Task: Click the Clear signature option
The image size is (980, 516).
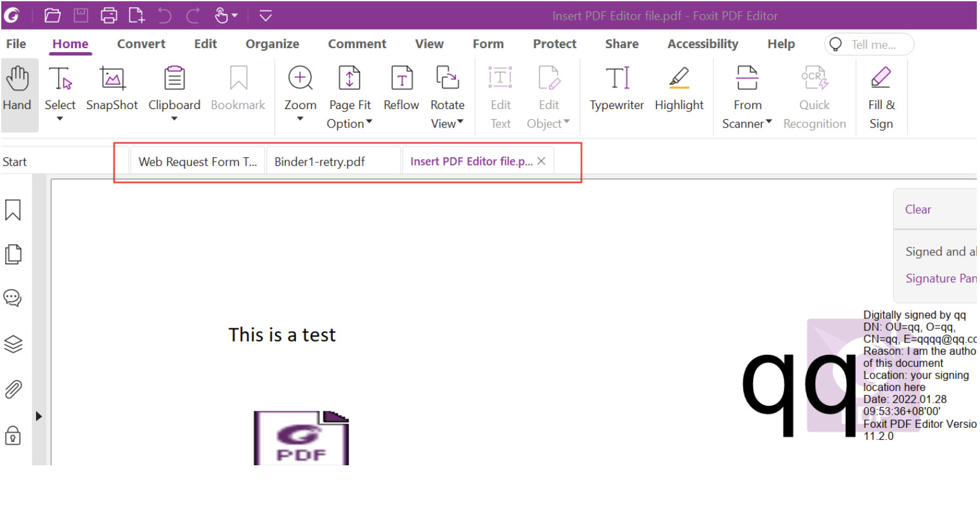Action: (x=918, y=209)
